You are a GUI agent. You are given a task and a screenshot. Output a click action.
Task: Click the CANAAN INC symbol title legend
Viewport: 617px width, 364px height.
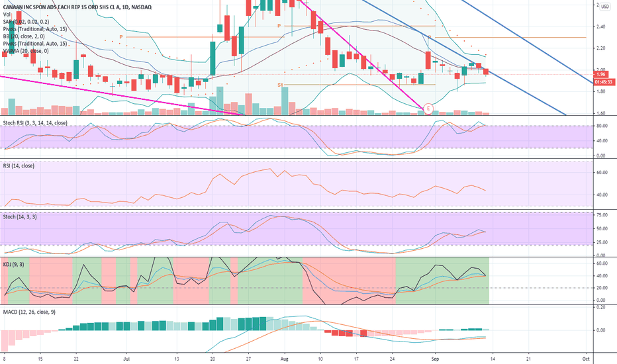[x=77, y=7]
